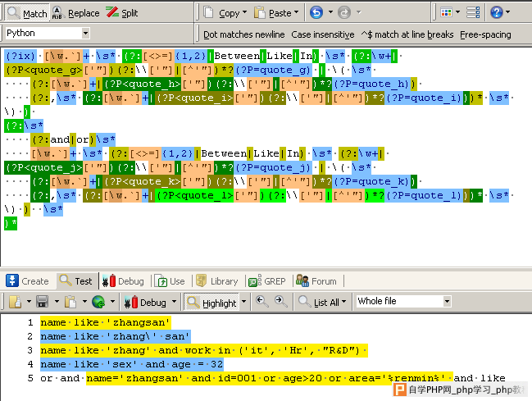Open the Create tab
532x401 pixels.
(28, 281)
